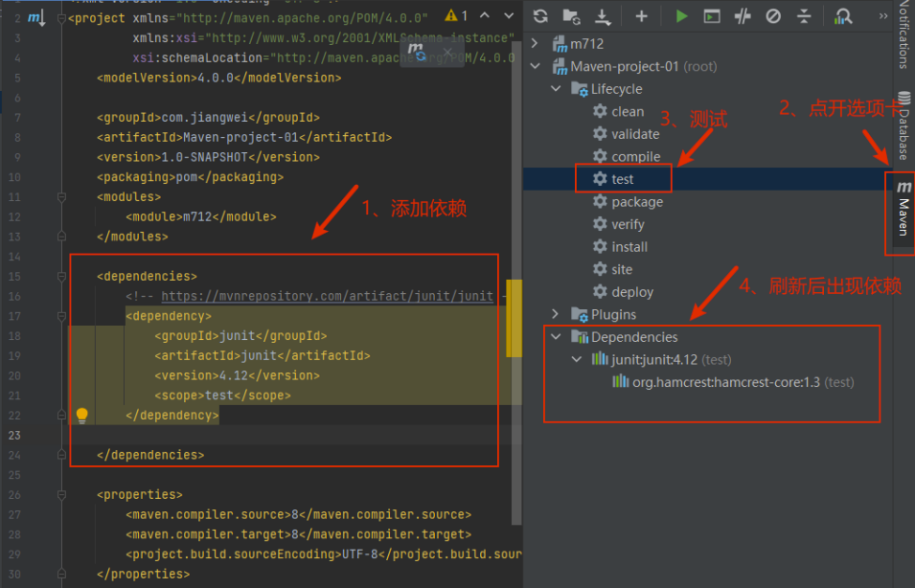The width and height of the screenshot is (915, 588).
Task: Dismiss the floating Maven reload popup
Action: click(x=447, y=53)
